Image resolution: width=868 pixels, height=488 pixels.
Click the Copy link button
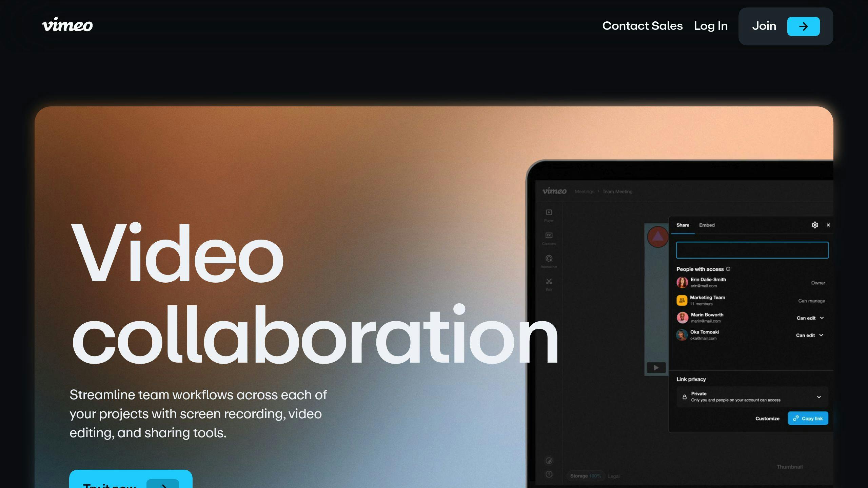[808, 418]
